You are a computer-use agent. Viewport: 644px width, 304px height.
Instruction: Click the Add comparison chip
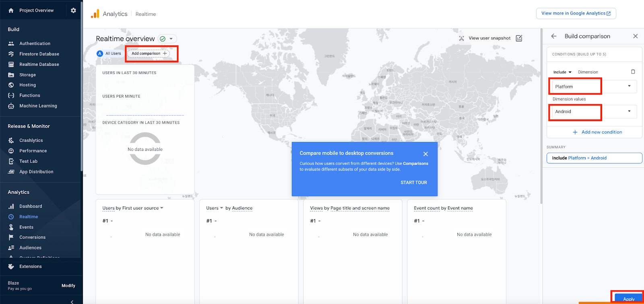pos(149,53)
